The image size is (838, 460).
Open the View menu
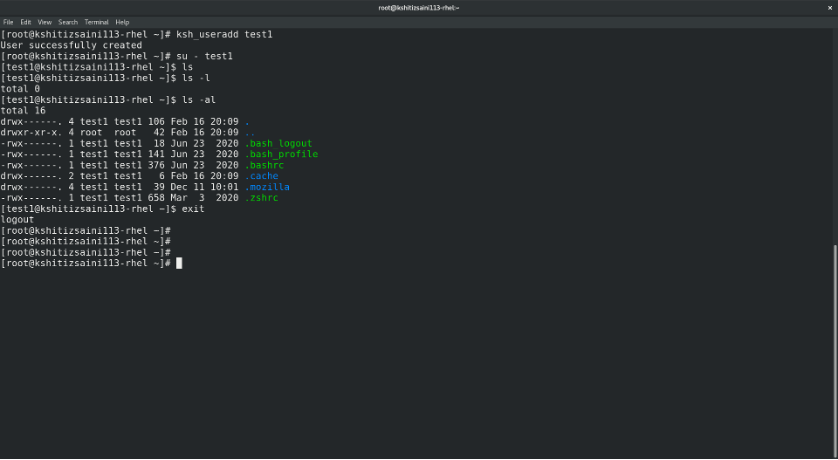pyautogui.click(x=46, y=22)
